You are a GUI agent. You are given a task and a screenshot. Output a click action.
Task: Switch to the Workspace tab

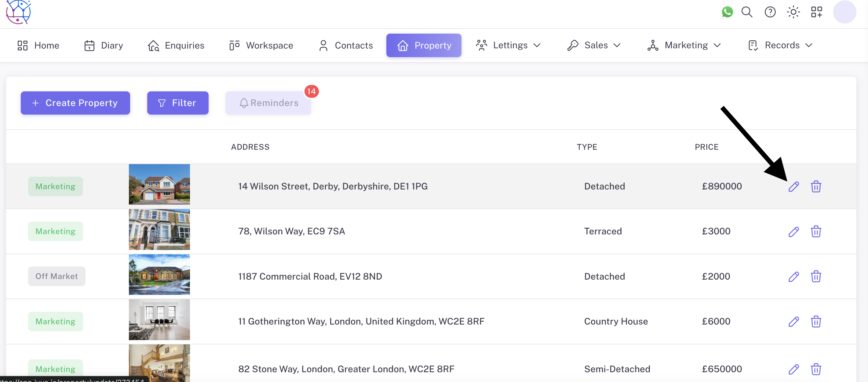tap(261, 45)
